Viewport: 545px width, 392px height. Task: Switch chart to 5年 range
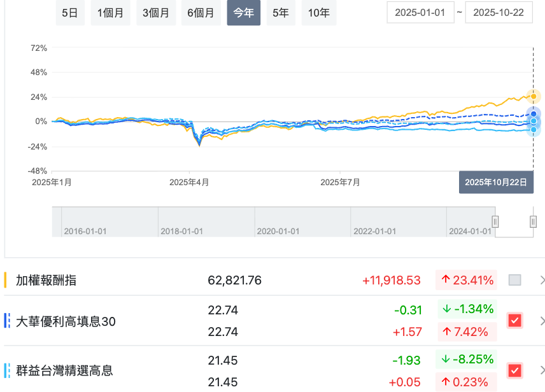280,13
